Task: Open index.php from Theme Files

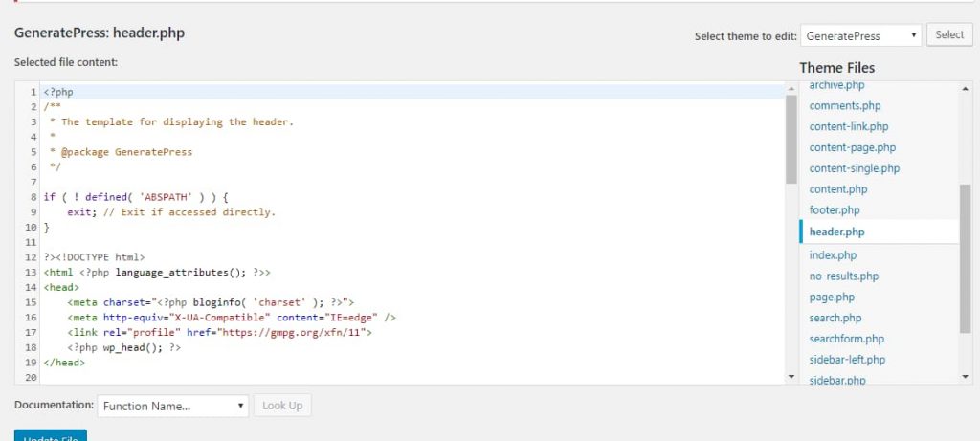Action: tap(833, 255)
